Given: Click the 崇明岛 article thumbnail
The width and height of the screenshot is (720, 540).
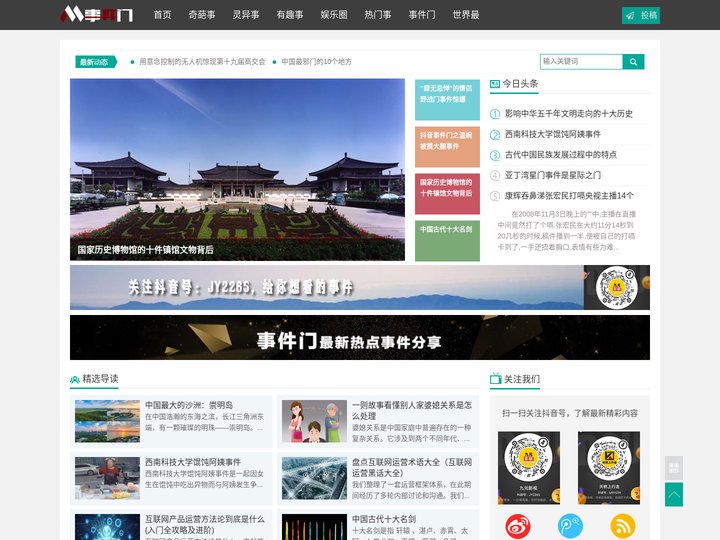Looking at the screenshot, I should tap(107, 421).
